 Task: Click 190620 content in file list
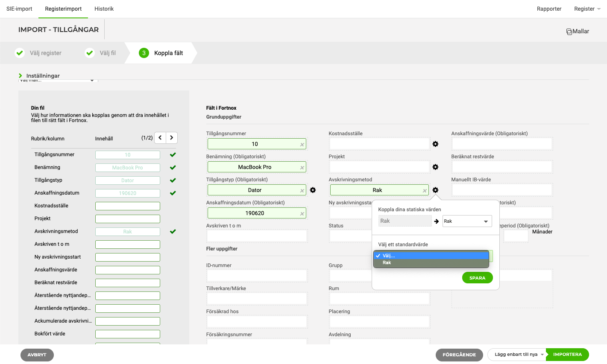(128, 193)
